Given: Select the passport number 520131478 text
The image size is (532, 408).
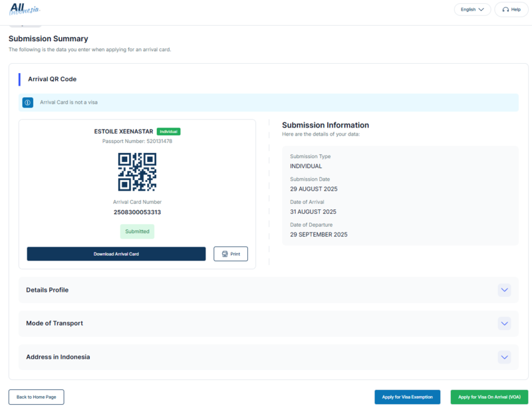Looking at the screenshot, I should coord(137,141).
